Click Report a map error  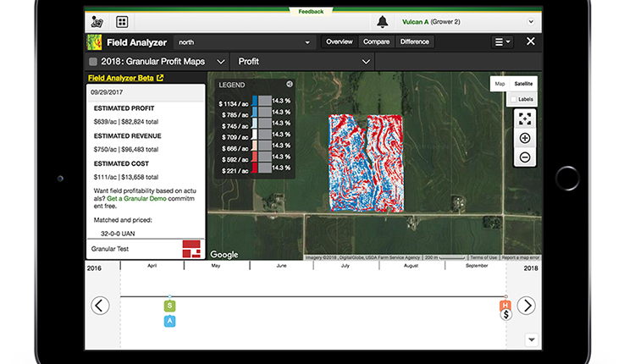click(521, 257)
